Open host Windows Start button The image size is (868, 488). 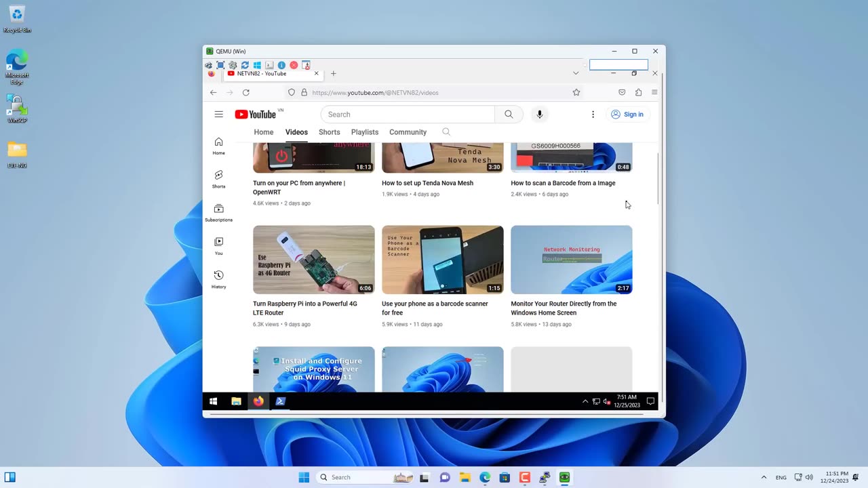[304, 477]
